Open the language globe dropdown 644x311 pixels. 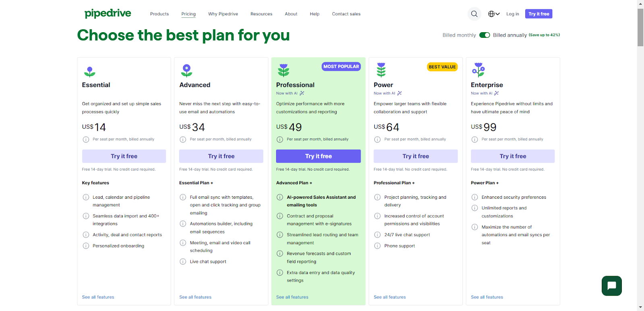coord(494,14)
